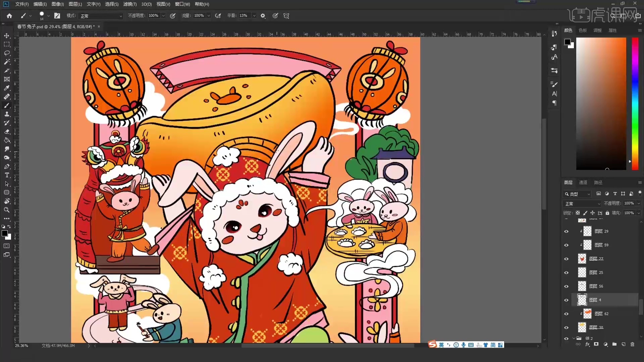Create a new group folder icon
644x362 pixels.
(x=614, y=344)
